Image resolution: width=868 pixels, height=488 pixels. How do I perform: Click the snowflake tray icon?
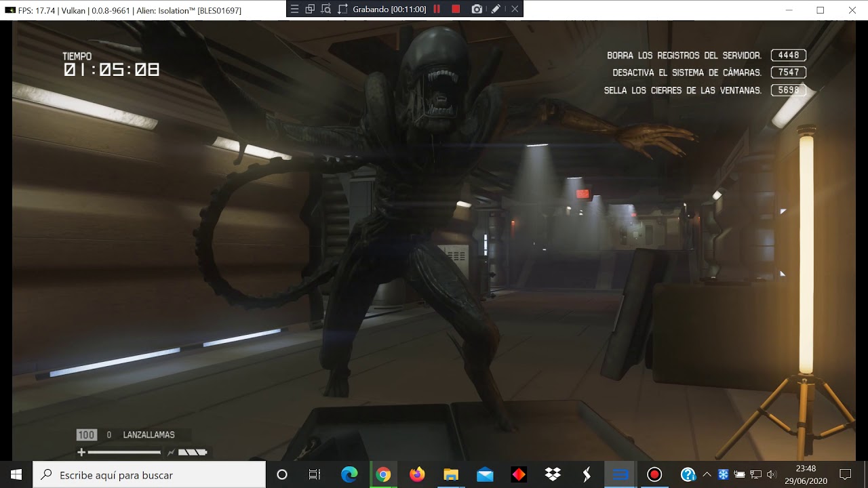pyautogui.click(x=723, y=474)
